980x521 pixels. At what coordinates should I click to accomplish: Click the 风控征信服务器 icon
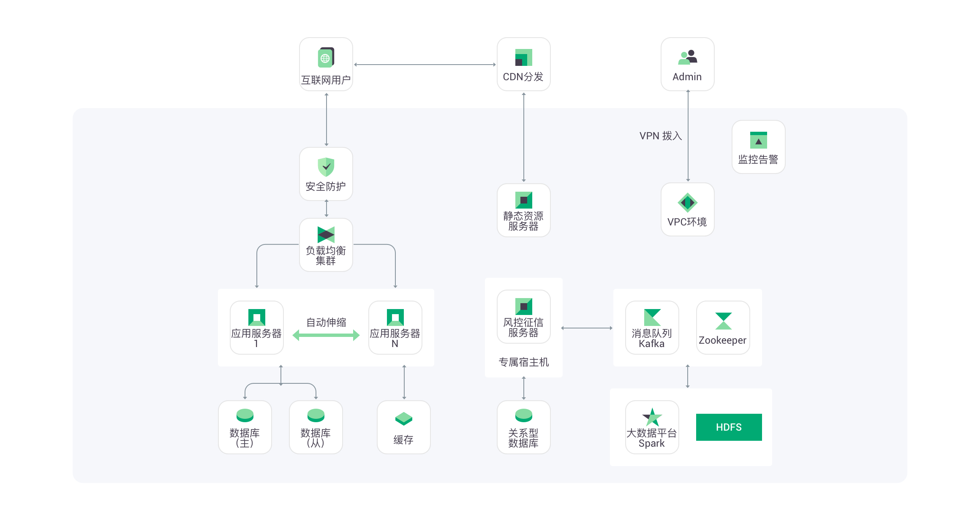tap(524, 307)
